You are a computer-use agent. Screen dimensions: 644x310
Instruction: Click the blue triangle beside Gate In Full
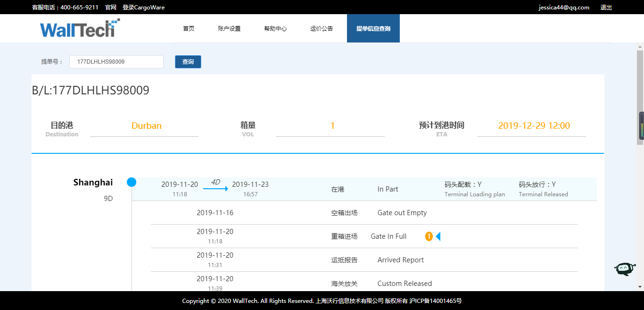438,236
